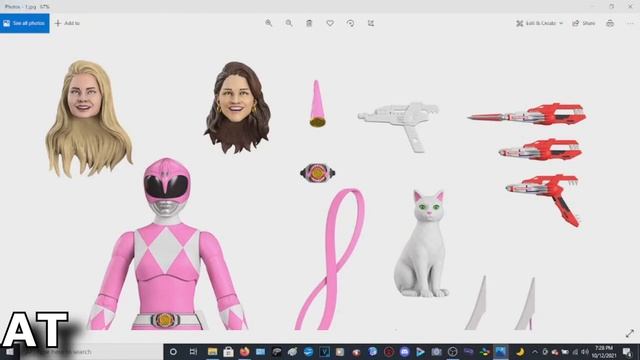The height and width of the screenshot is (360, 640).
Task: Open Microsoft Store from the taskbar
Action: [228, 351]
